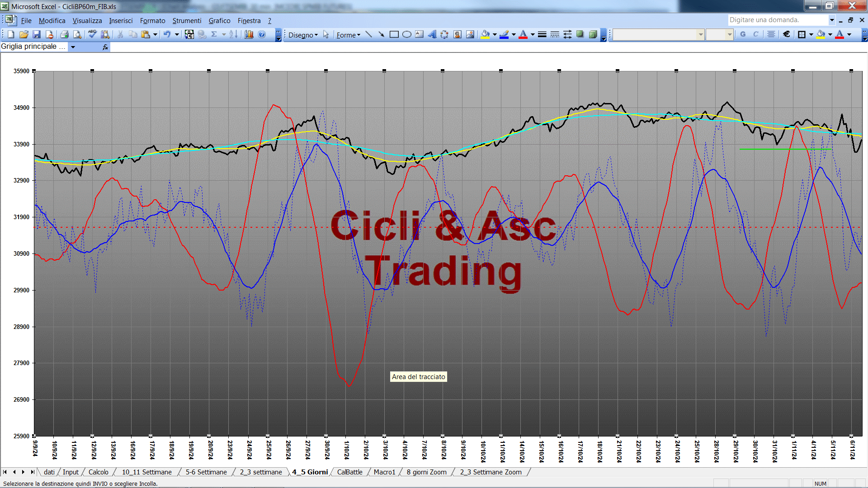868x488 pixels.
Task: Click the AutoSum sigma icon
Action: coord(214,34)
